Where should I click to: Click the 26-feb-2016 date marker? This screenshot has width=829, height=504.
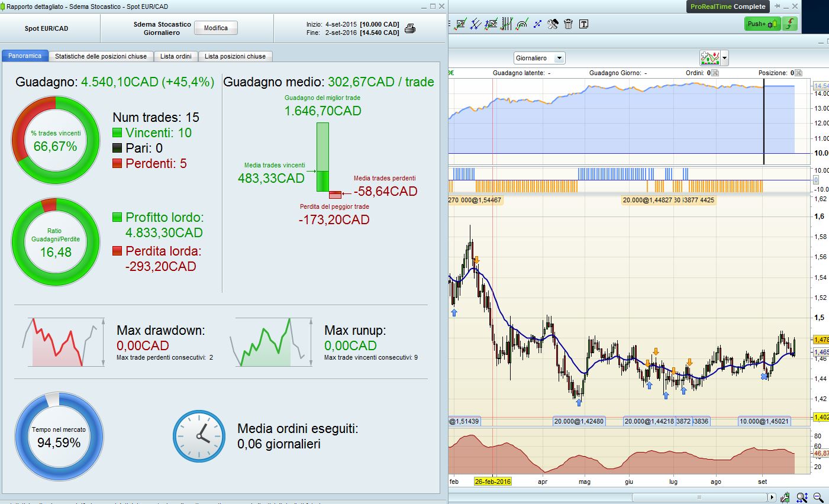click(493, 482)
